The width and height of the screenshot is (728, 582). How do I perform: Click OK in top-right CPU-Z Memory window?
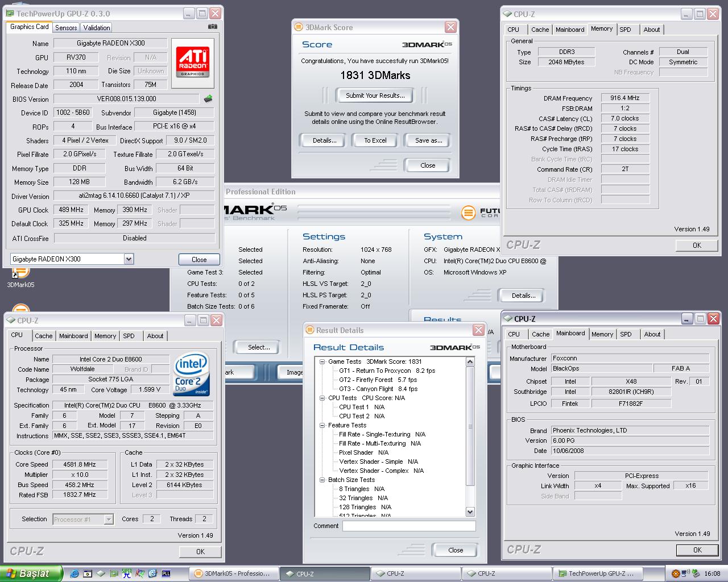[697, 246]
